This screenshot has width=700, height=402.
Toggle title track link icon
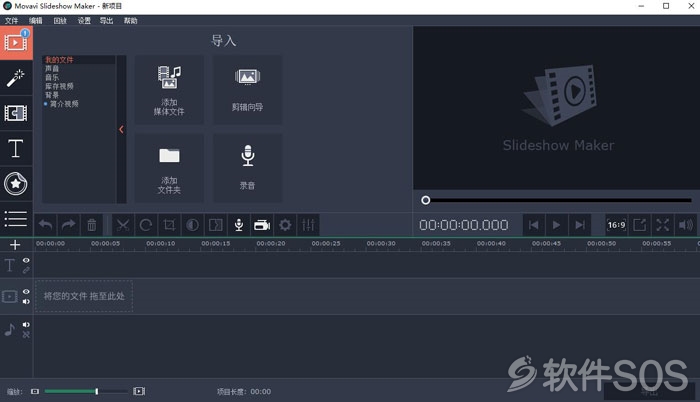tap(26, 270)
